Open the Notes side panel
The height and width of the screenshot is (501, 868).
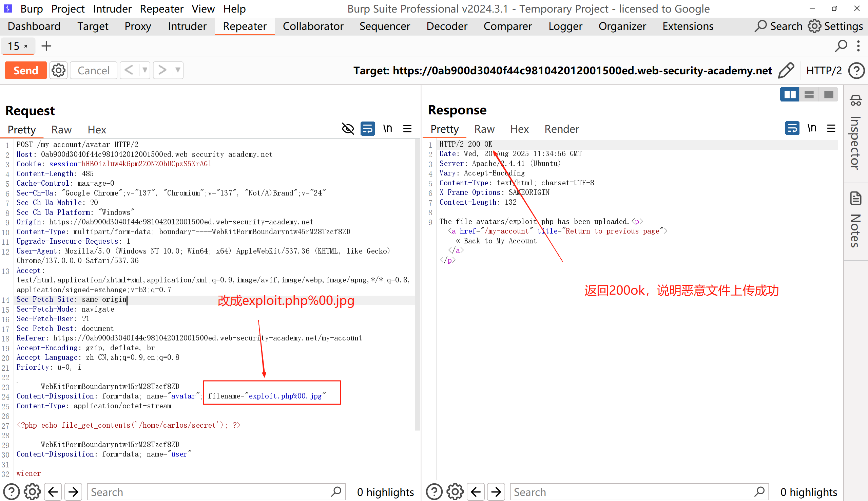(x=855, y=220)
